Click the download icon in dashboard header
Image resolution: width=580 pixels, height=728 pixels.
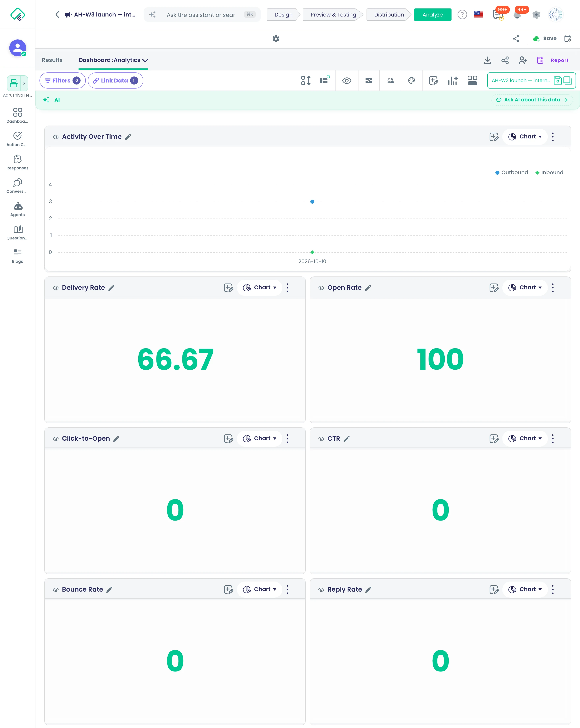click(x=487, y=60)
